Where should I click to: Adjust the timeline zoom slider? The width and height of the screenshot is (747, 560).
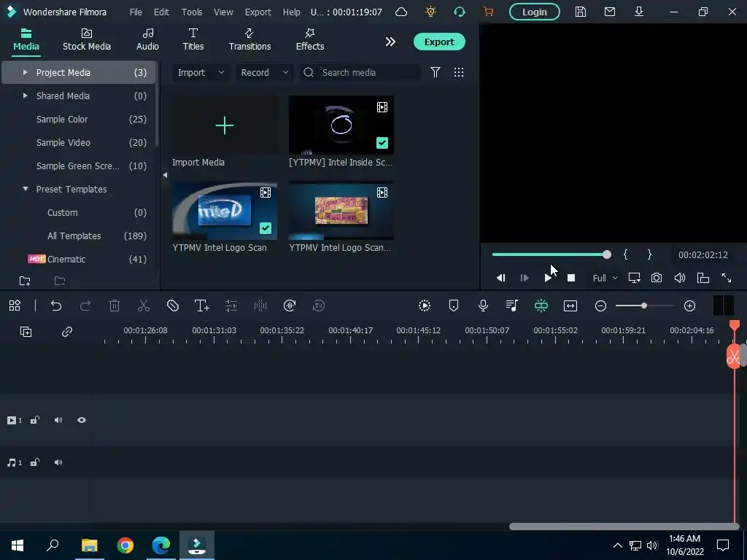[x=645, y=306]
